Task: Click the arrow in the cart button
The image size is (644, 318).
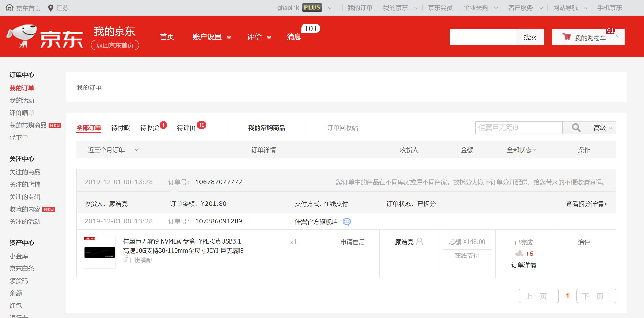Action: 617,37
